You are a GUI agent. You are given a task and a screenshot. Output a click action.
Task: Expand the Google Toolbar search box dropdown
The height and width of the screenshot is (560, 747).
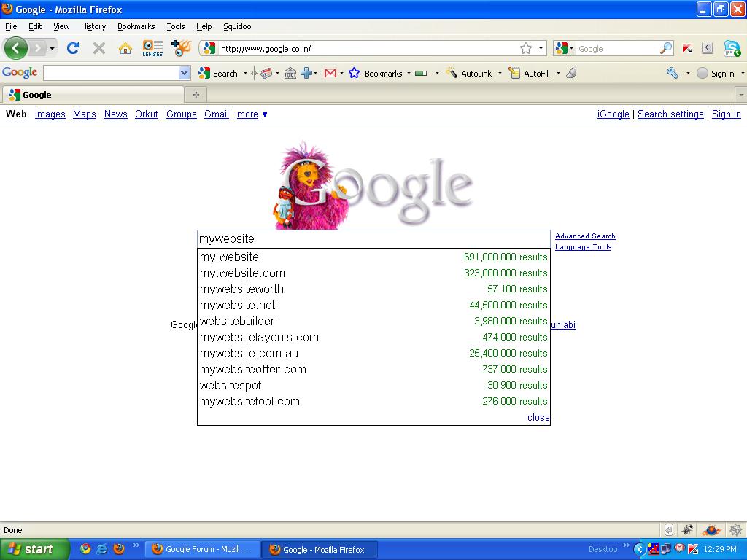click(185, 74)
